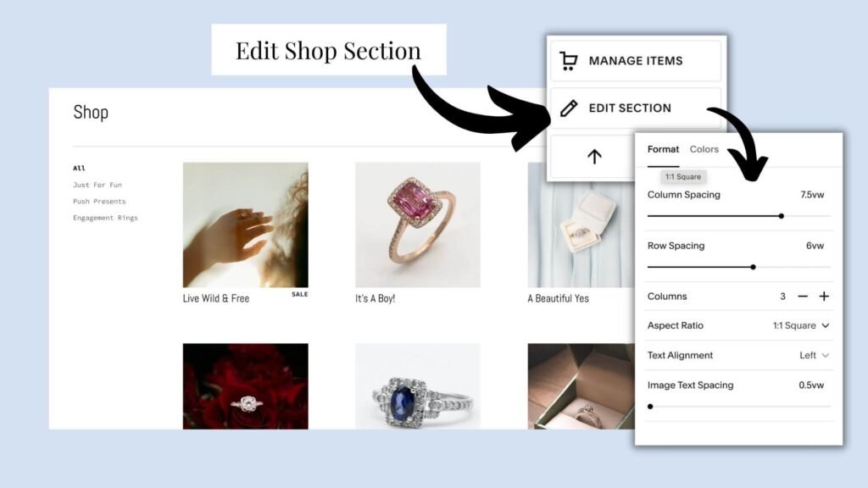Switch to the Colors tab
Viewport: 868px width, 488px height.
[x=704, y=149]
